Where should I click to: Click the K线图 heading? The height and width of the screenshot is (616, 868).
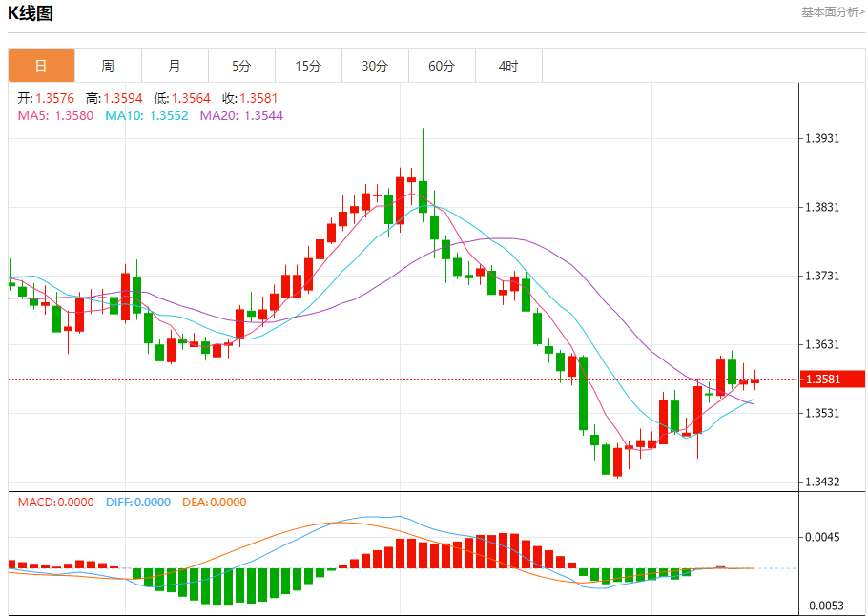tap(31, 12)
